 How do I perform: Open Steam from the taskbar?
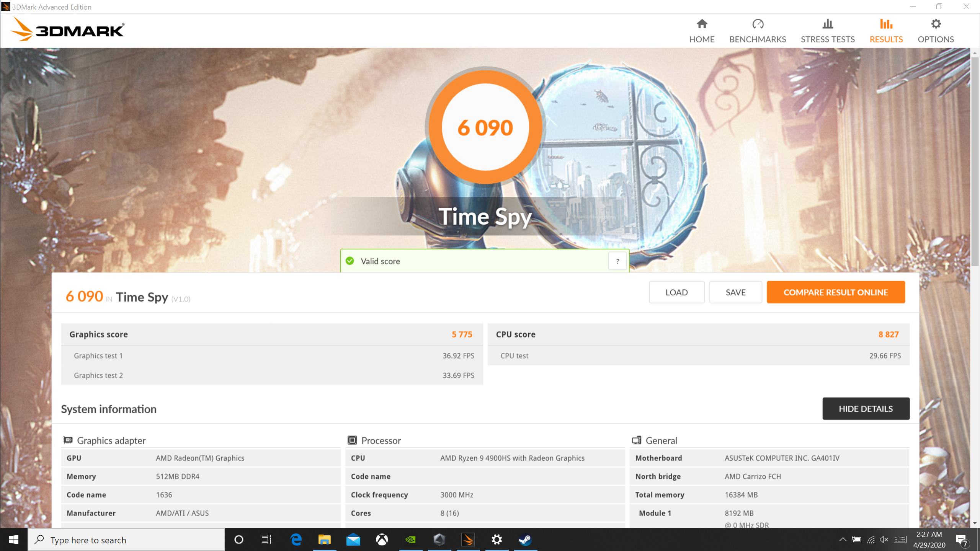click(x=525, y=540)
